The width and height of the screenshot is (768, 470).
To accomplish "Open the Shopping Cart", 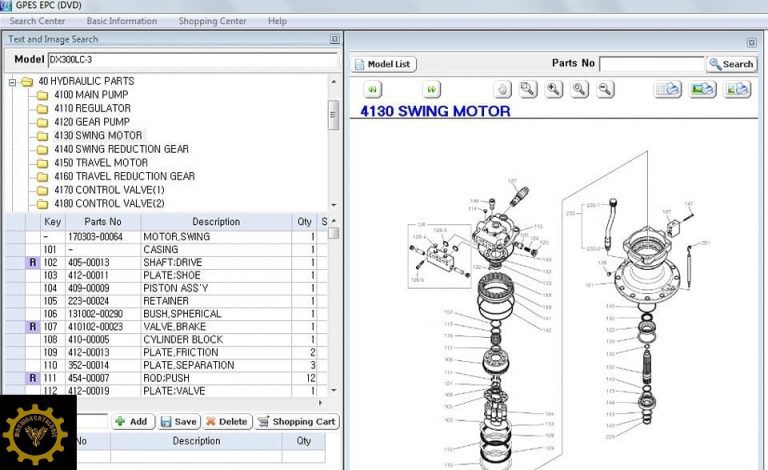I will [x=297, y=422].
